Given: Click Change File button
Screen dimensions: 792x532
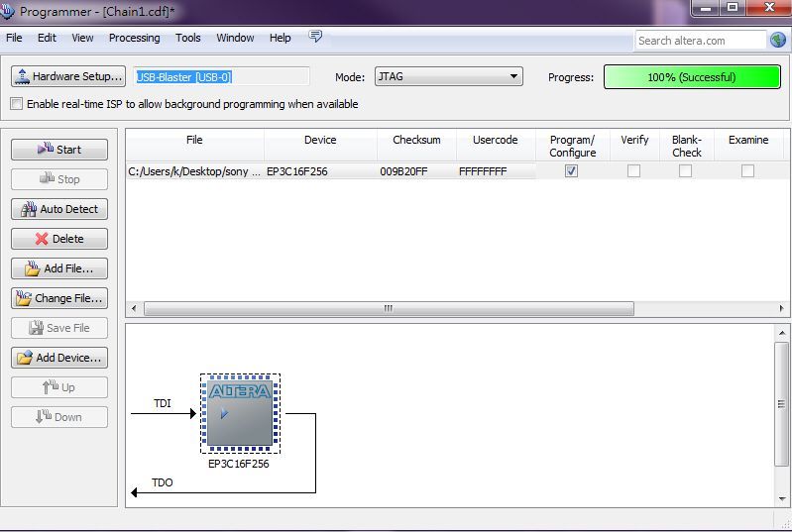Looking at the screenshot, I should click(59, 298).
